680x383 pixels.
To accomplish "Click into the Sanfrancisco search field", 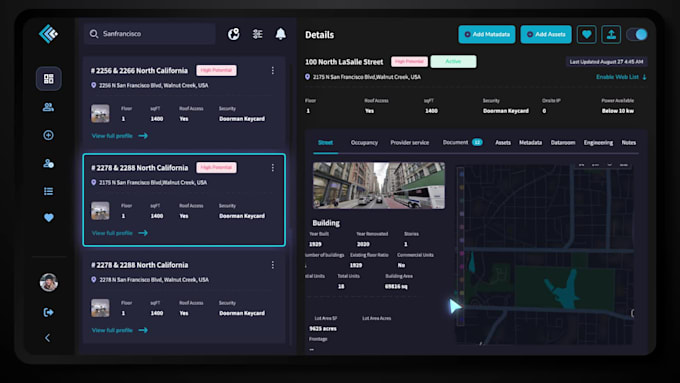I will click(150, 34).
